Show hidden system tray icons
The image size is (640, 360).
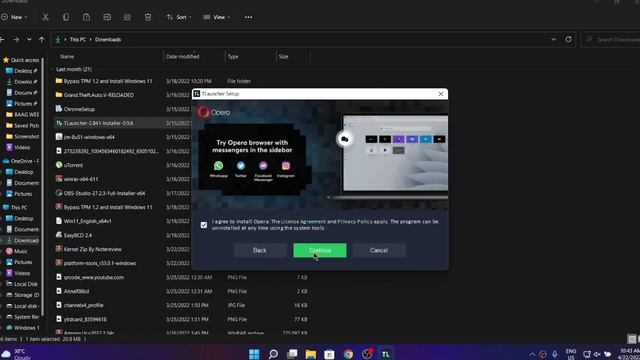coord(532,354)
